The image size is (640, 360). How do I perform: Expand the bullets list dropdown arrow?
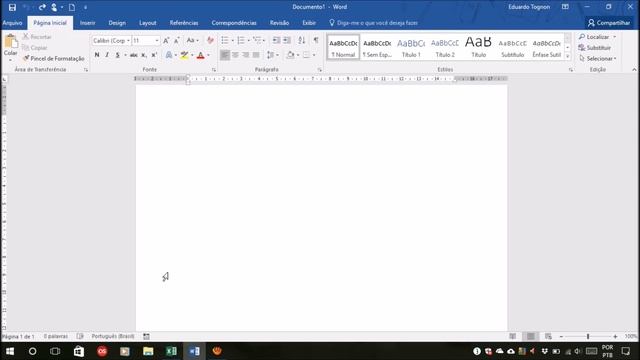tap(232, 40)
